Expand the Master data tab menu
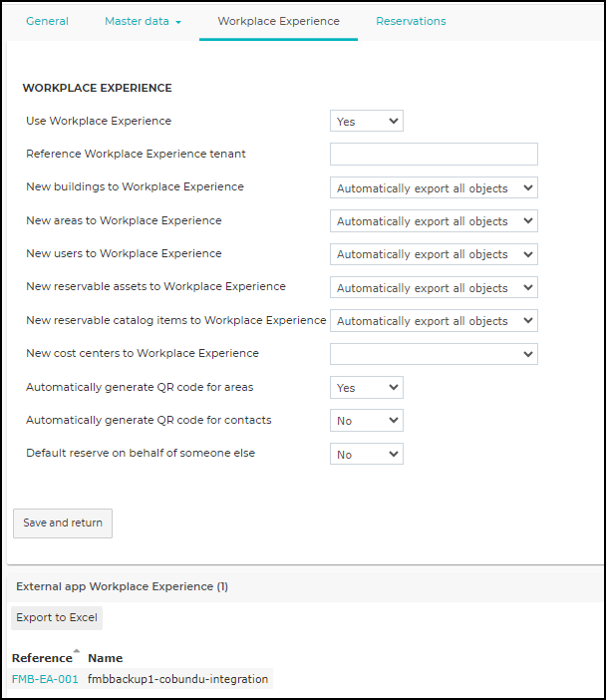606x700 pixels. [143, 21]
